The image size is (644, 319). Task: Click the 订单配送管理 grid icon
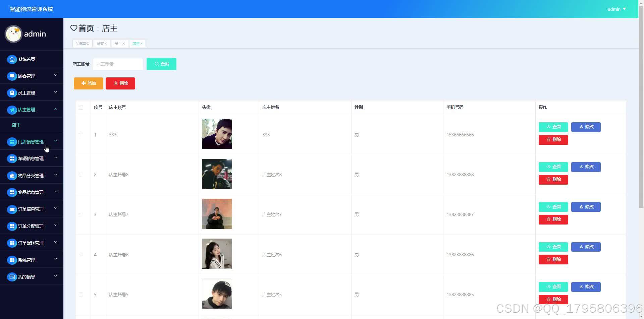[x=12, y=243]
